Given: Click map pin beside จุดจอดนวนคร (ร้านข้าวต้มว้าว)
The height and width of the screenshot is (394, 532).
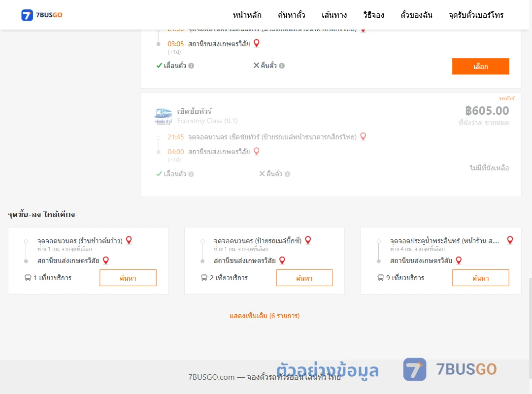Looking at the screenshot, I should click(129, 240).
